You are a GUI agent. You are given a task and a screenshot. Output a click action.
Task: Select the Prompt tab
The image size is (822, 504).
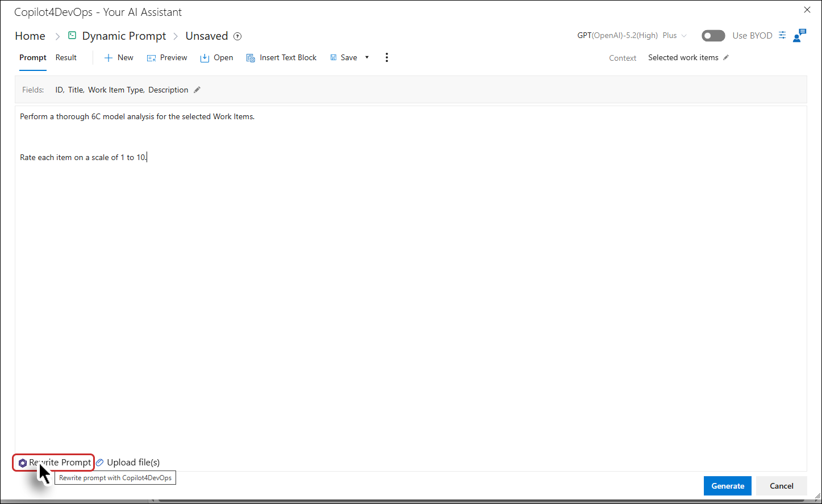[x=33, y=57]
